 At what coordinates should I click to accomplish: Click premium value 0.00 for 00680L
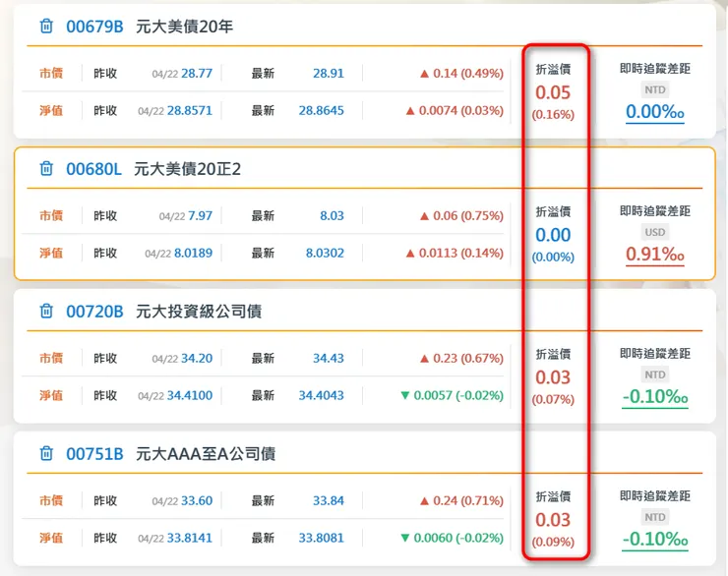pyautogui.click(x=553, y=235)
